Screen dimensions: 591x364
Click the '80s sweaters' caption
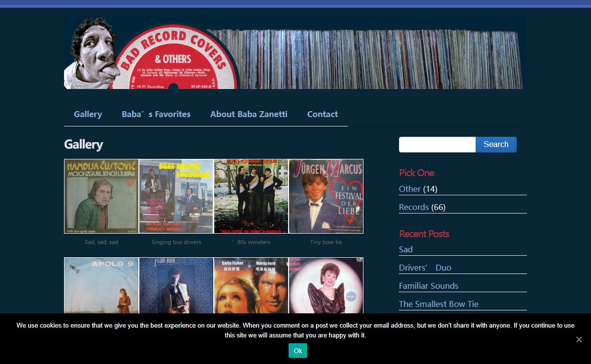pyautogui.click(x=251, y=242)
